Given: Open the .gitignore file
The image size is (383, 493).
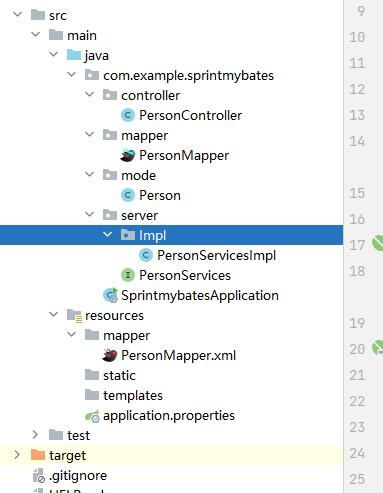Looking at the screenshot, I should tap(70, 476).
